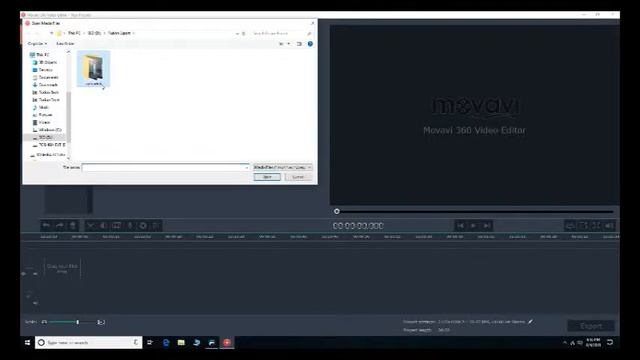
Task: Select the Split scissors tool
Action: point(91,226)
